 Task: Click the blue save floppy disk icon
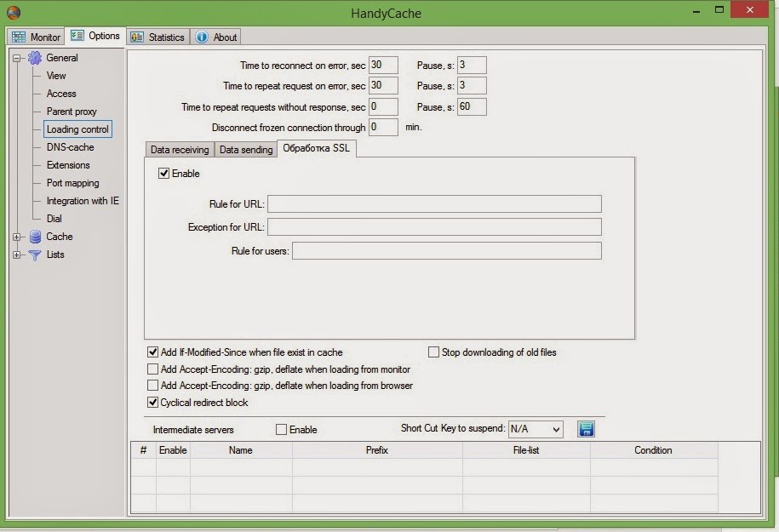tap(587, 429)
